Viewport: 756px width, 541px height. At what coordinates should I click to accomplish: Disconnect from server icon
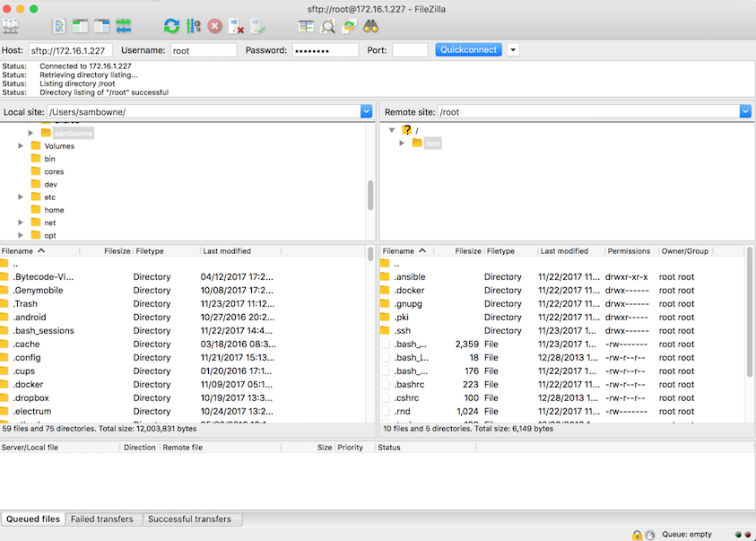coord(236,26)
